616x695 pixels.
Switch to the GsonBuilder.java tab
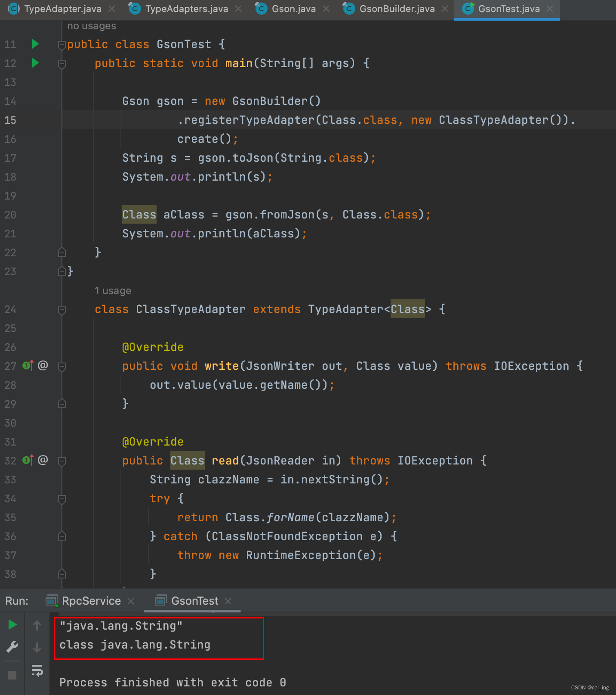coord(397,9)
